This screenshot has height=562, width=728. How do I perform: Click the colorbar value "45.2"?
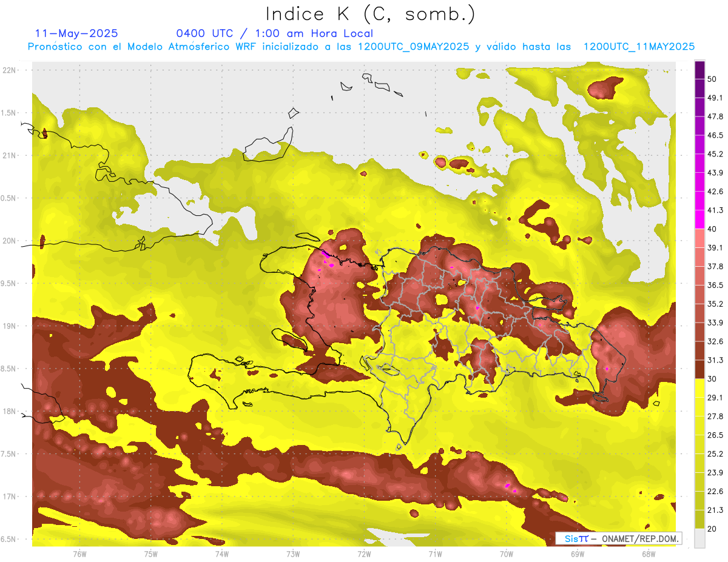pos(715,154)
